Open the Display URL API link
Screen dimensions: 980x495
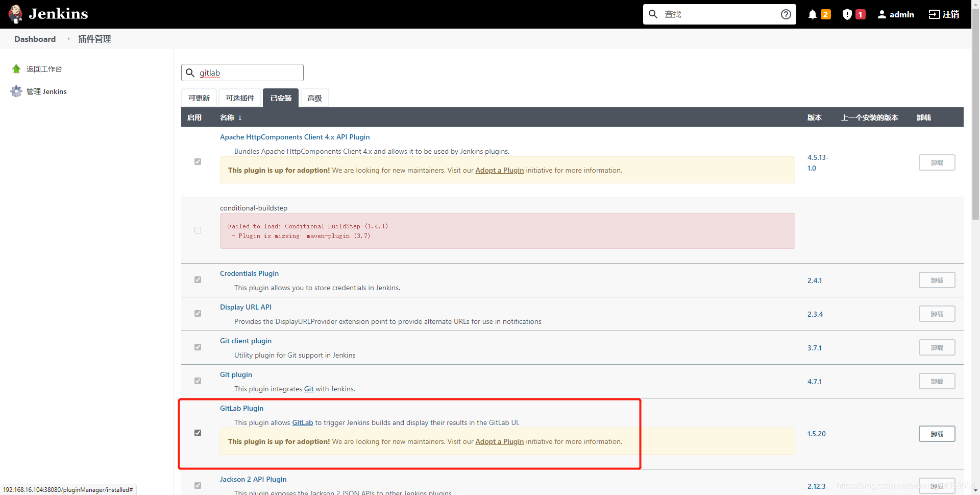[x=246, y=307]
